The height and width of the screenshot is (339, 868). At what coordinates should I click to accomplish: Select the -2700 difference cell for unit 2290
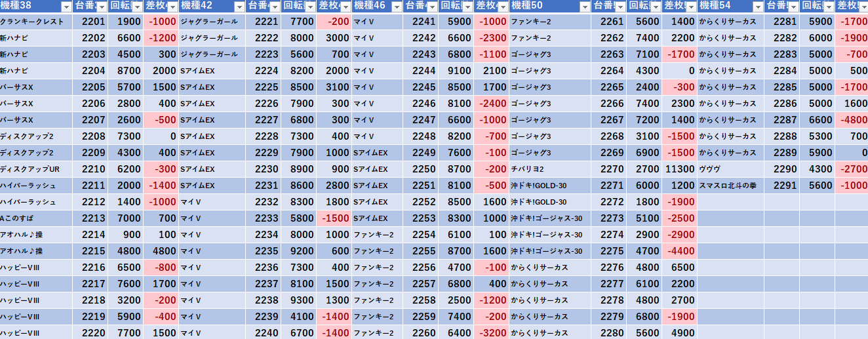(x=852, y=169)
